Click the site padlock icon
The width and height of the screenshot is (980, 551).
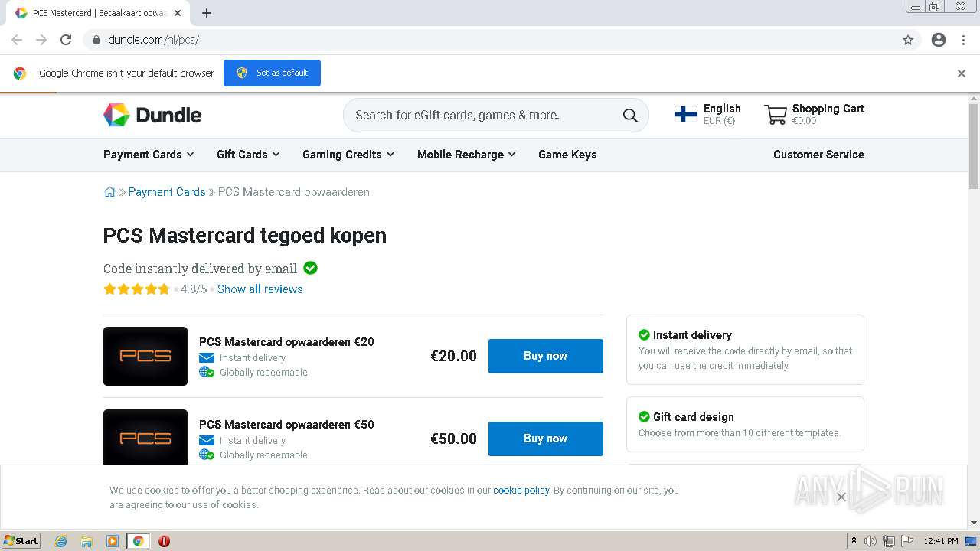[x=96, y=40]
